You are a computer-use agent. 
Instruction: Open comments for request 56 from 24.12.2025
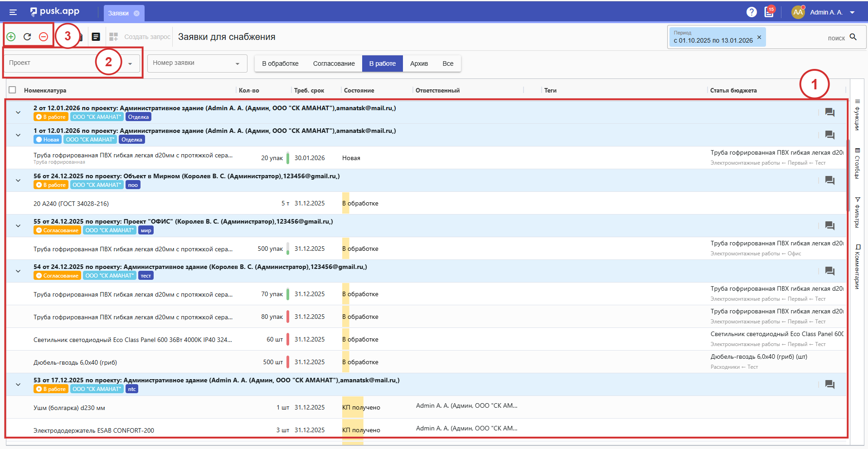(829, 181)
